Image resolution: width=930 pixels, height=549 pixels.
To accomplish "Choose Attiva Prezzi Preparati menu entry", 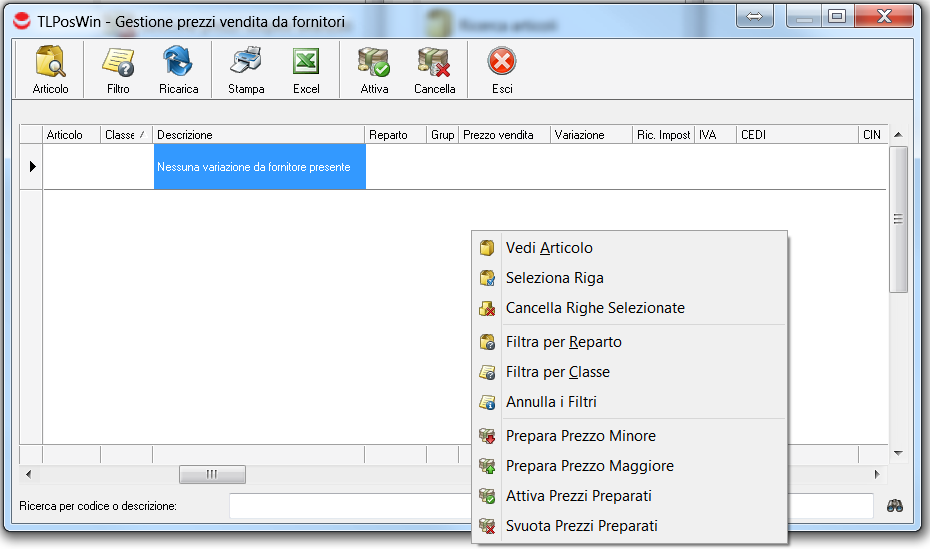I will click(629, 496).
